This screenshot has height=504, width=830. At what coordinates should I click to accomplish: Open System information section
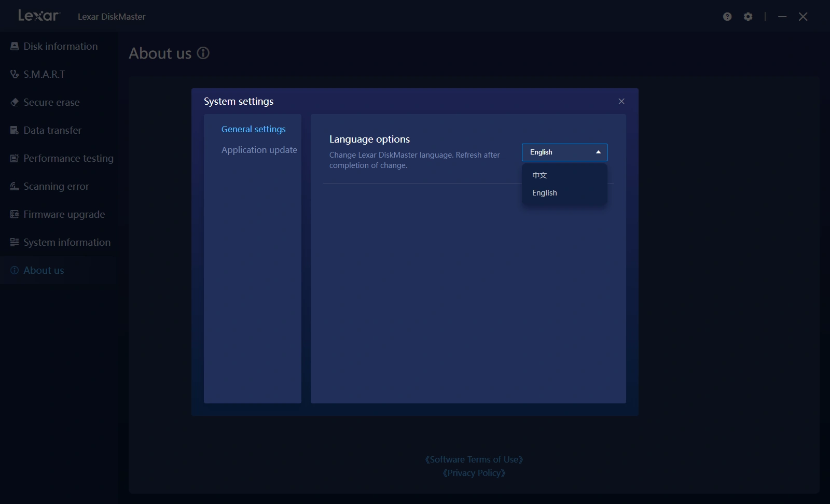tap(67, 242)
